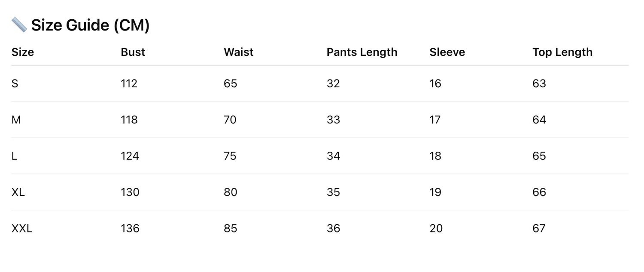Viewport: 644px width, 272px height.
Task: Select the XXL size row label
Action: [x=22, y=228]
